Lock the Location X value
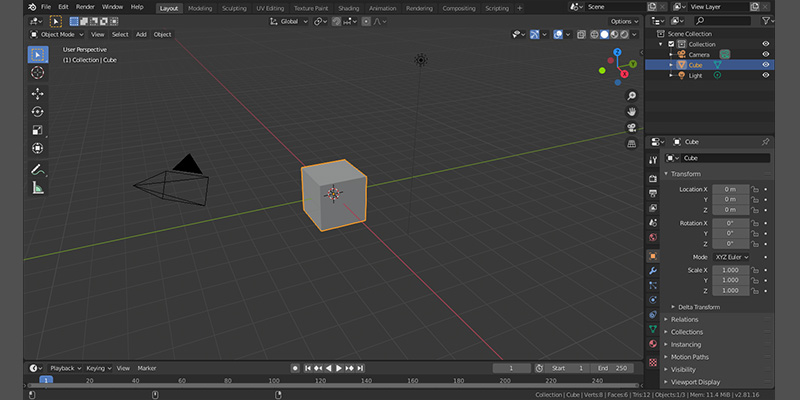Screen dimensions: 800x400 tap(755, 189)
